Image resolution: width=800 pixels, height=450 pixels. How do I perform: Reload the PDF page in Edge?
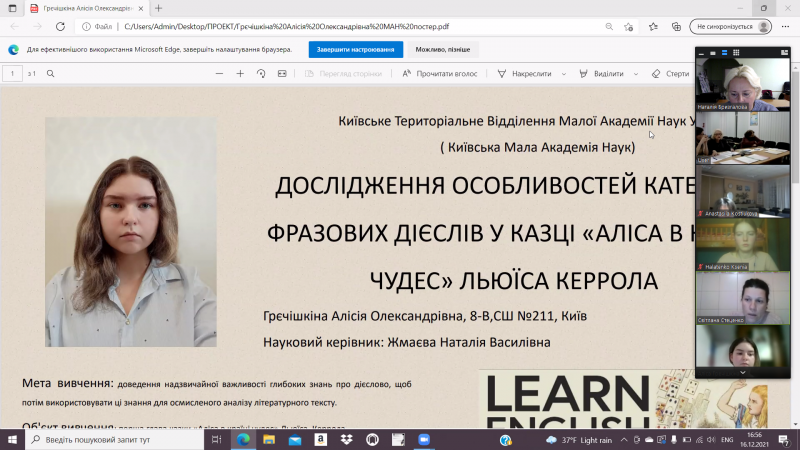pyautogui.click(x=60, y=27)
